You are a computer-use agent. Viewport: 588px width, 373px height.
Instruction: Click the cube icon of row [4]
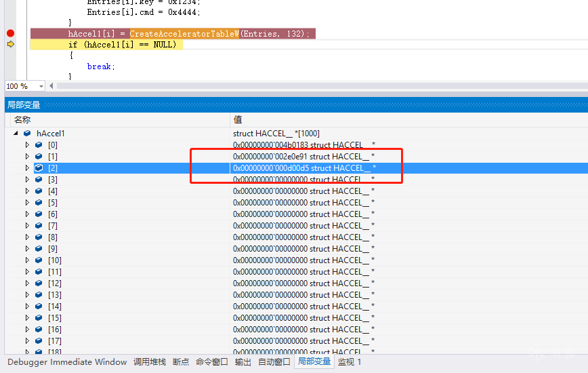tap(39, 191)
